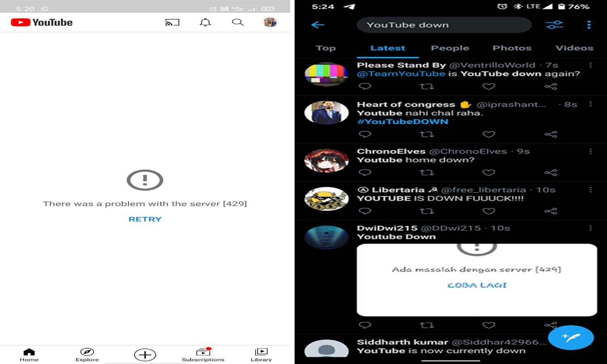This screenshot has height=364, width=607.
Task: Open the Twitter overflow menu dots
Action: 589,25
